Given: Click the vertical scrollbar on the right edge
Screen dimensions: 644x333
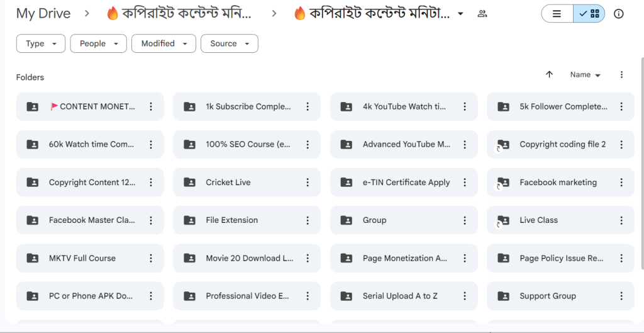Looking at the screenshot, I should click(x=642, y=164).
